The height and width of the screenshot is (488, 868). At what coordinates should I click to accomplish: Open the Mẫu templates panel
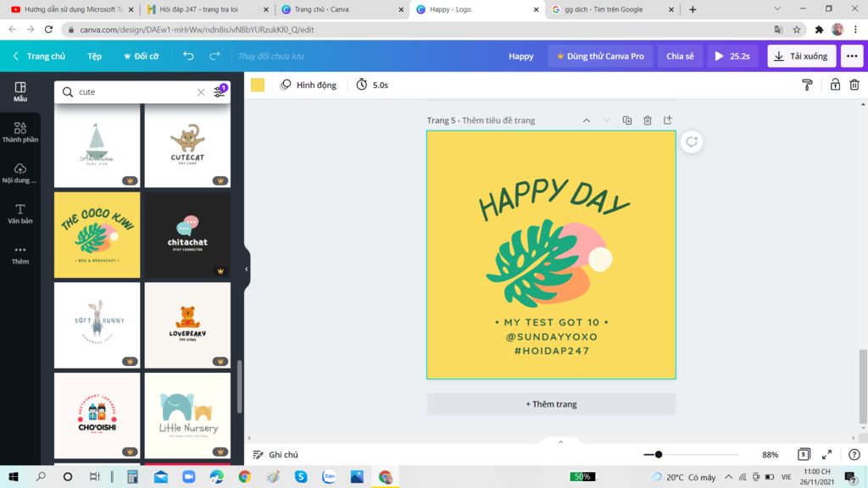[20, 91]
